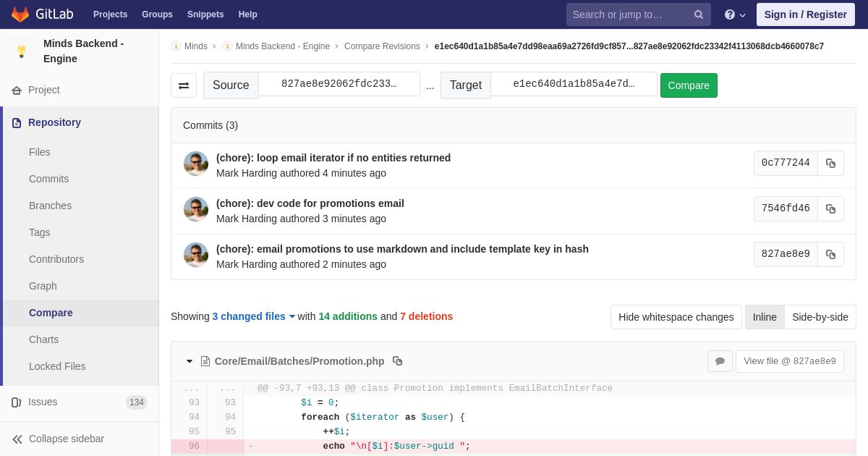Screen dimensions: 868x456
Task: Hide whitespace changes in diff
Action: point(676,317)
